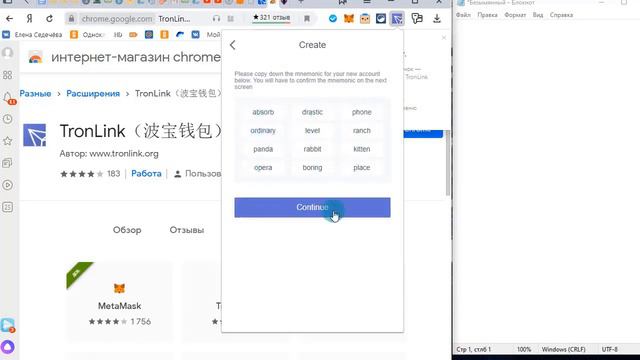Viewport: 640px width, 360px height.
Task: Open the tabs grid icon in sidebar
Action: [x=7, y=75]
